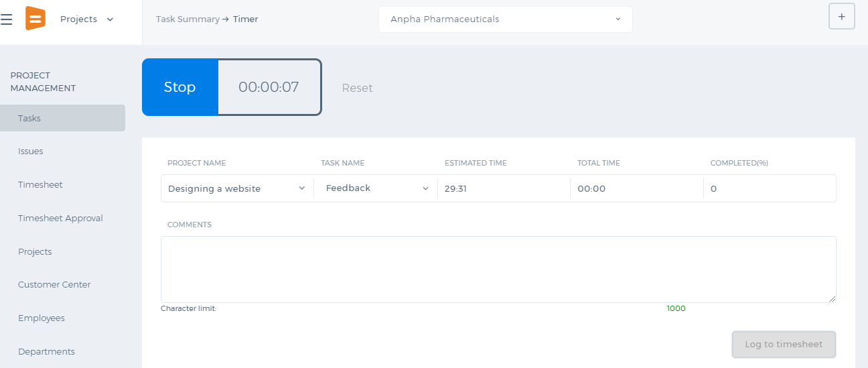Open the Project Name dropdown

[x=237, y=188]
